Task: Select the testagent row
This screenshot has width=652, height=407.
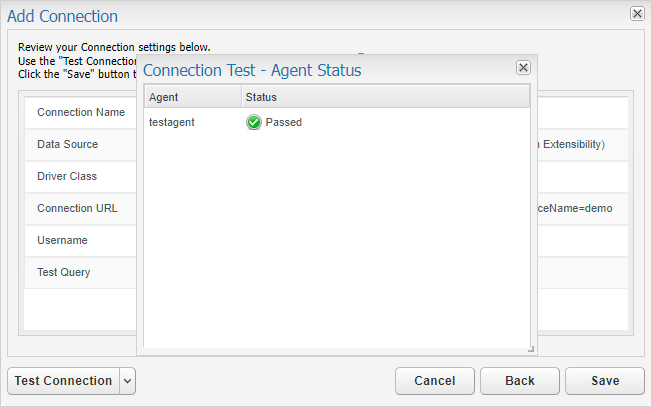Action: click(337, 122)
